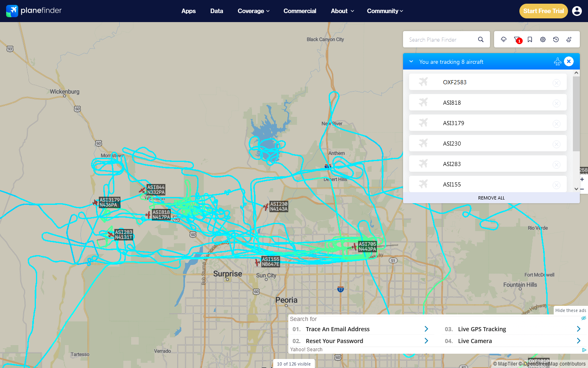Select the ASI283 aircraft marker on map

[110, 234]
